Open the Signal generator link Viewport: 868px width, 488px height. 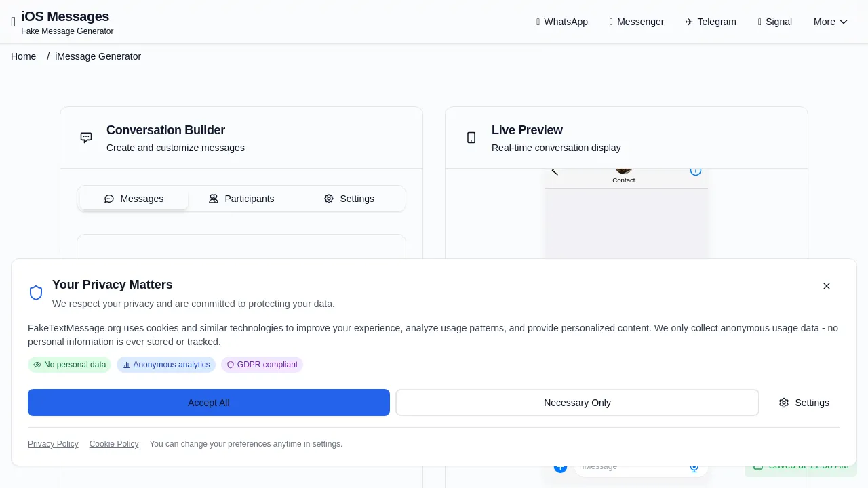[x=774, y=22]
